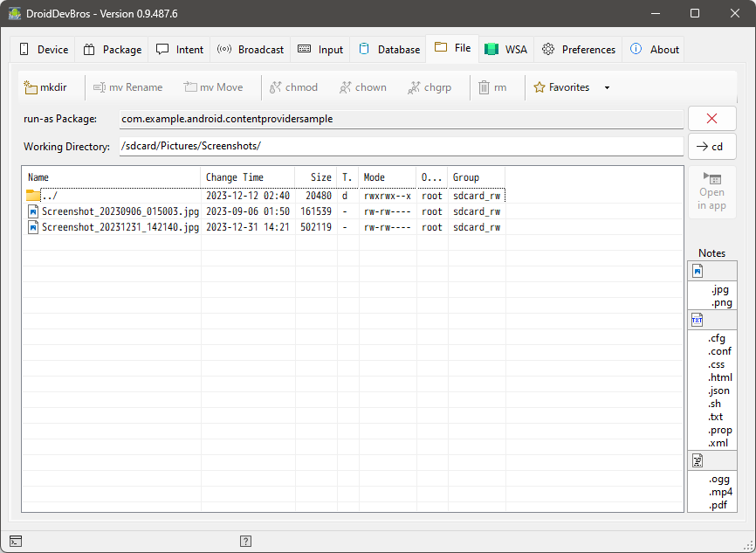The width and height of the screenshot is (756, 553).
Task: Click the chmod toolbar button
Action: click(x=293, y=87)
